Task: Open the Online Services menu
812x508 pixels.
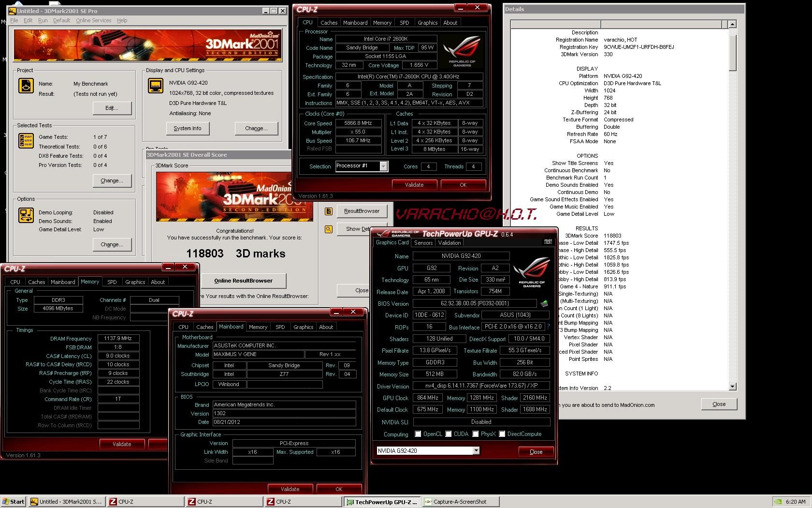Action: (x=93, y=20)
